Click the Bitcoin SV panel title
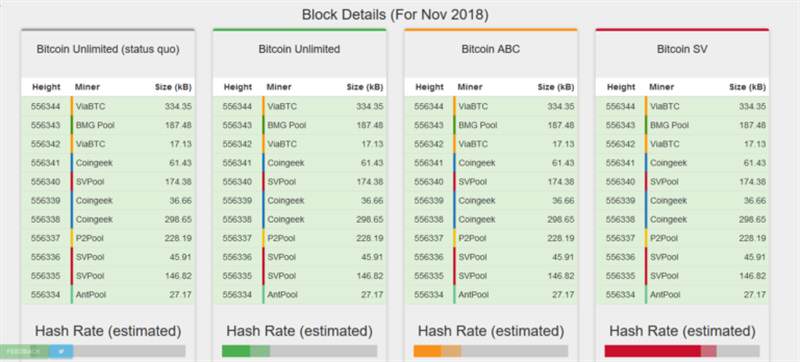 pyautogui.click(x=682, y=49)
